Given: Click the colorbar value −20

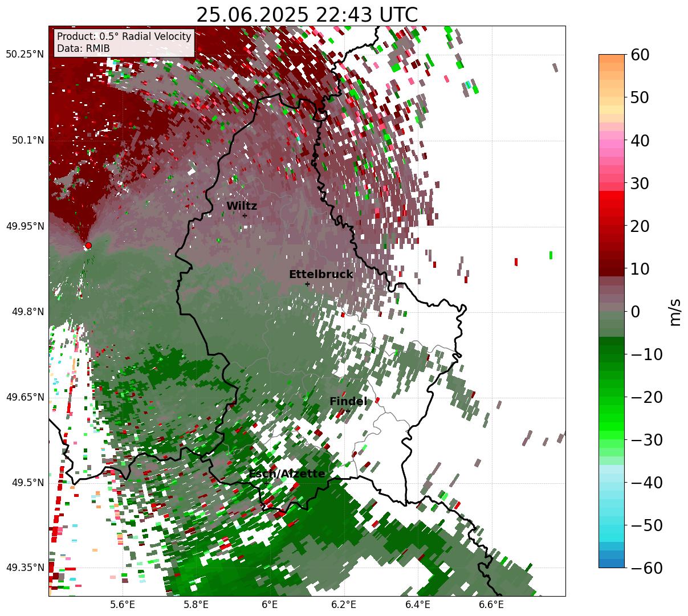Looking at the screenshot, I should tap(647, 397).
